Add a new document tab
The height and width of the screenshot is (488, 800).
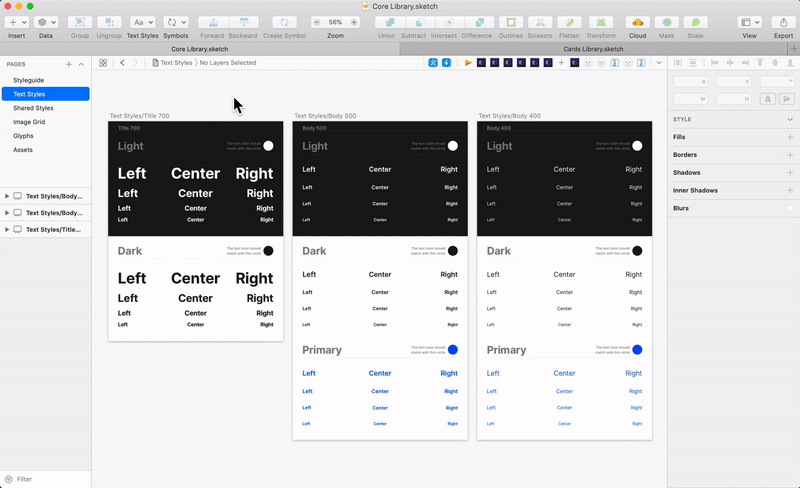click(793, 49)
